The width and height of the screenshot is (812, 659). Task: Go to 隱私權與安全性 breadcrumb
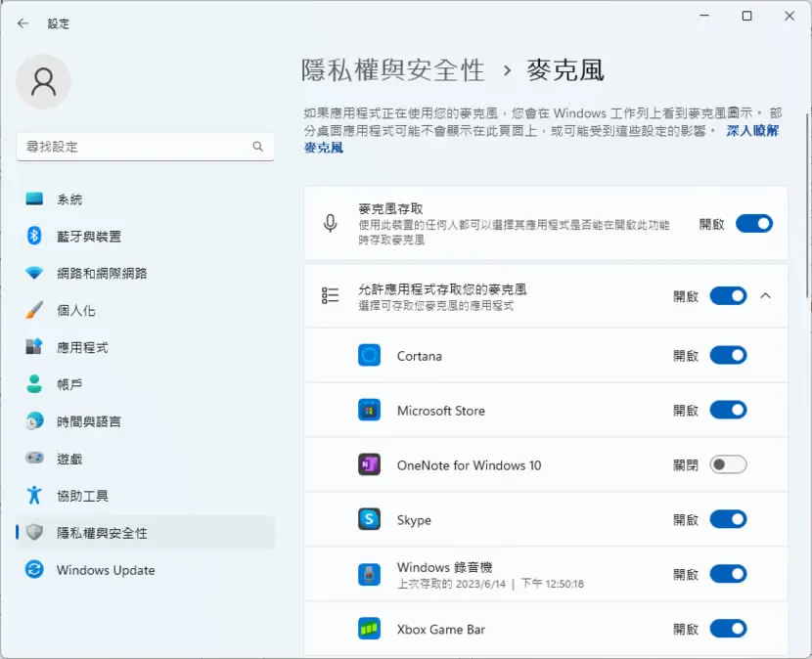[393, 69]
